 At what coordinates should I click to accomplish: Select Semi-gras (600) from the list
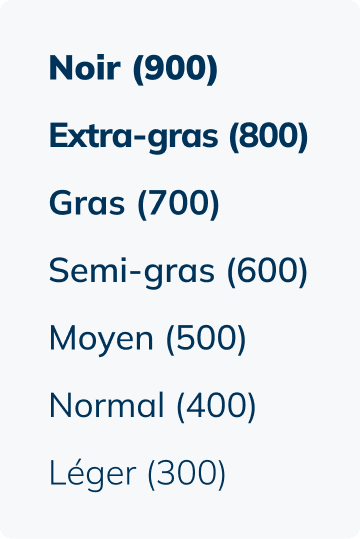click(178, 271)
